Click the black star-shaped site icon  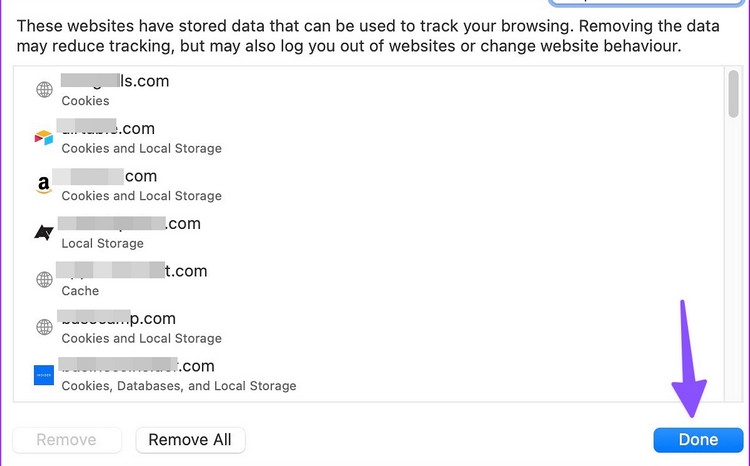[x=44, y=233]
